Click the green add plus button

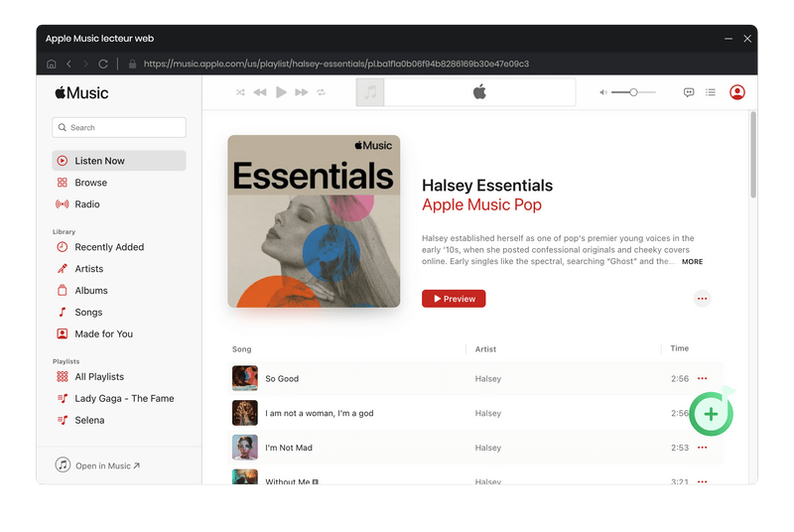[x=711, y=414]
